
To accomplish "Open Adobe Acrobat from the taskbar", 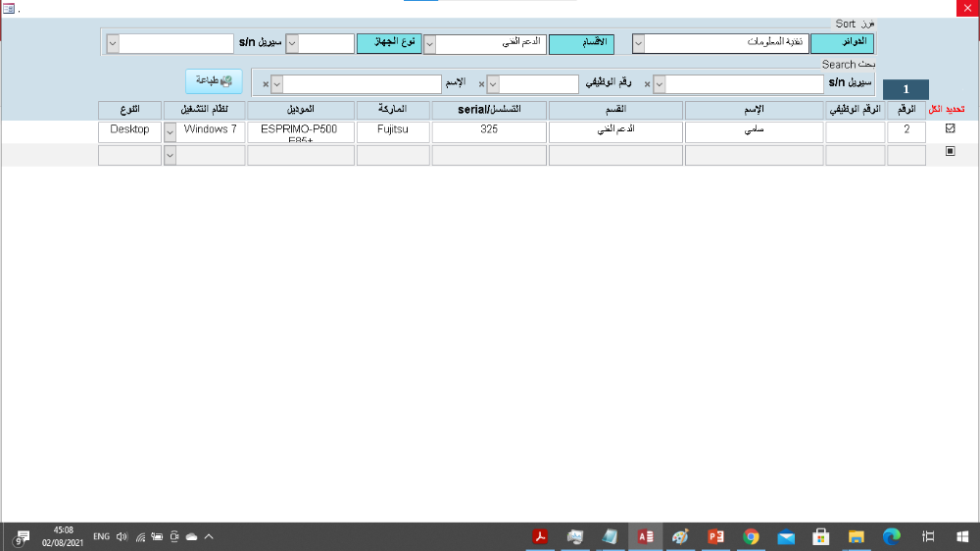I will point(540,536).
